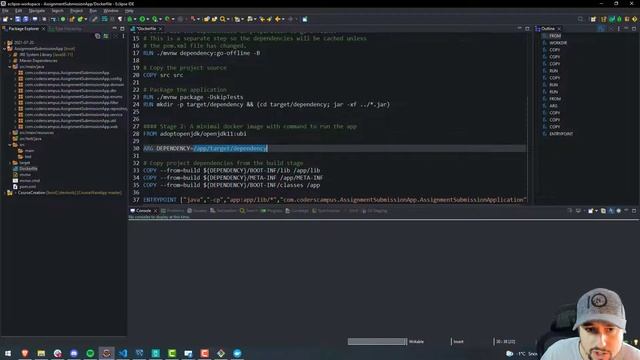Select Dockerfile in Package Explorer

(x=25, y=169)
